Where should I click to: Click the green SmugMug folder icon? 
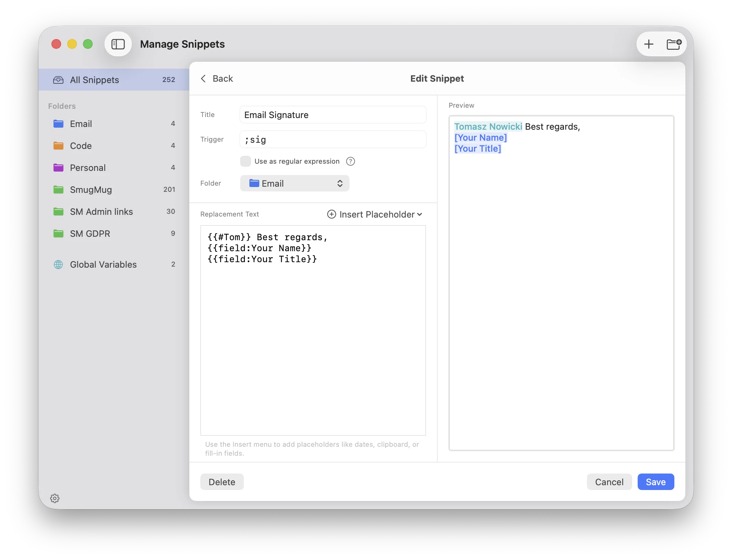coord(58,189)
